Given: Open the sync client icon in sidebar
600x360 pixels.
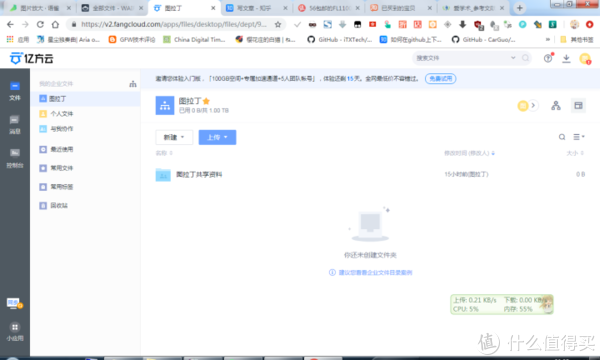Looking at the screenshot, I should pos(15,304).
